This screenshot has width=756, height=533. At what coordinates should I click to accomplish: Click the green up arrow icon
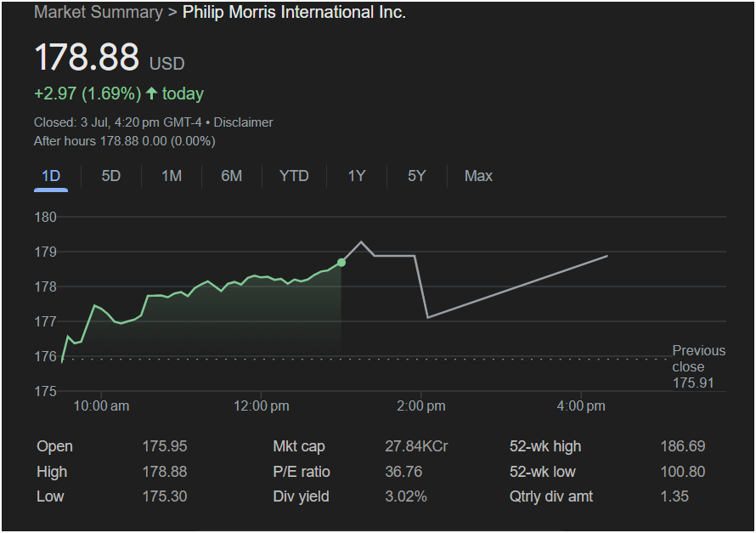tap(151, 94)
